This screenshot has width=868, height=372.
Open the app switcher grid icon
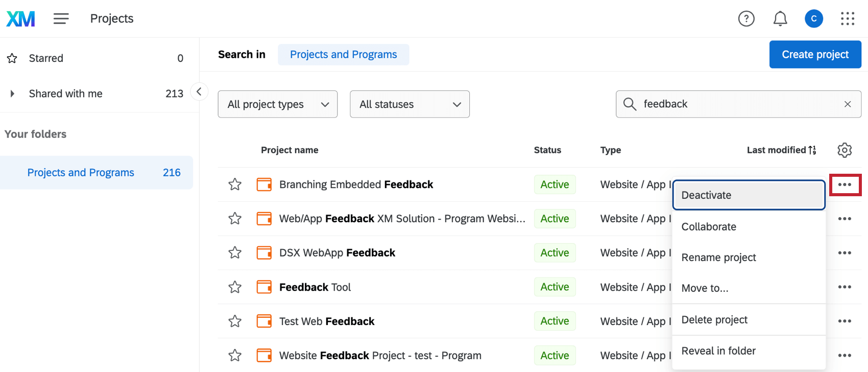coord(847,19)
